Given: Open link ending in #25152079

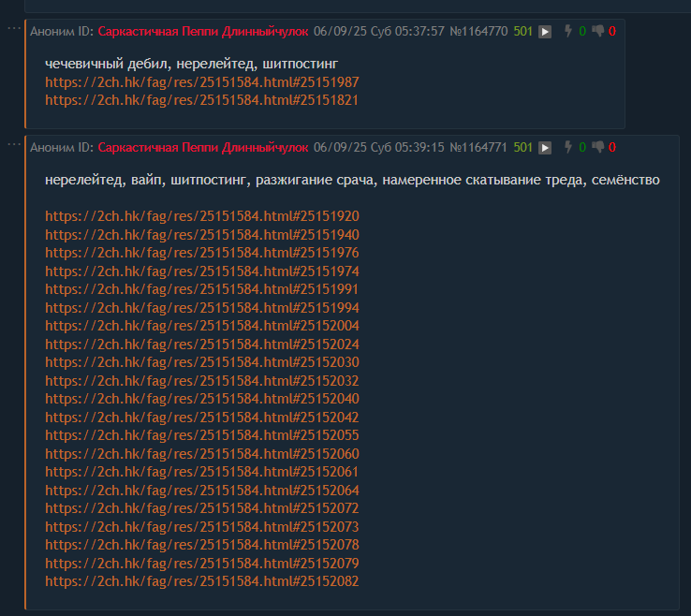Looking at the screenshot, I should pyautogui.click(x=202, y=564).
